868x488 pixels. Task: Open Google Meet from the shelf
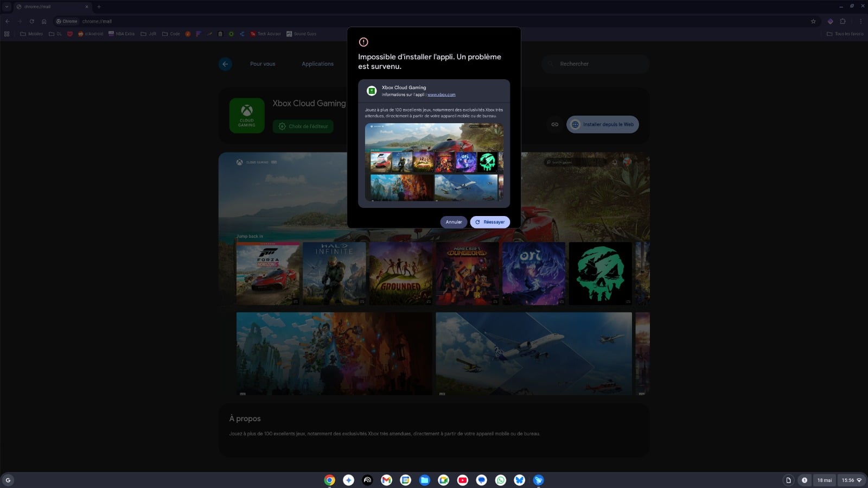pos(443,480)
